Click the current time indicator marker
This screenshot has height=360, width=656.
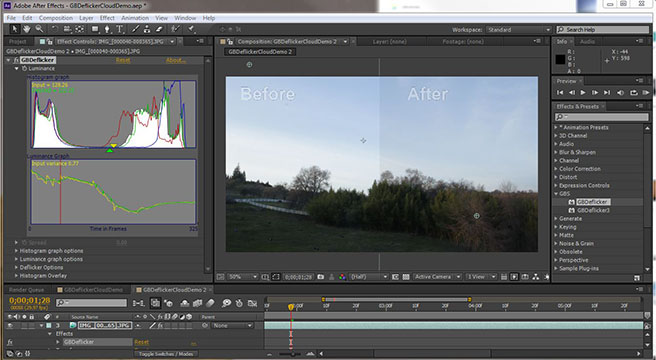click(291, 307)
